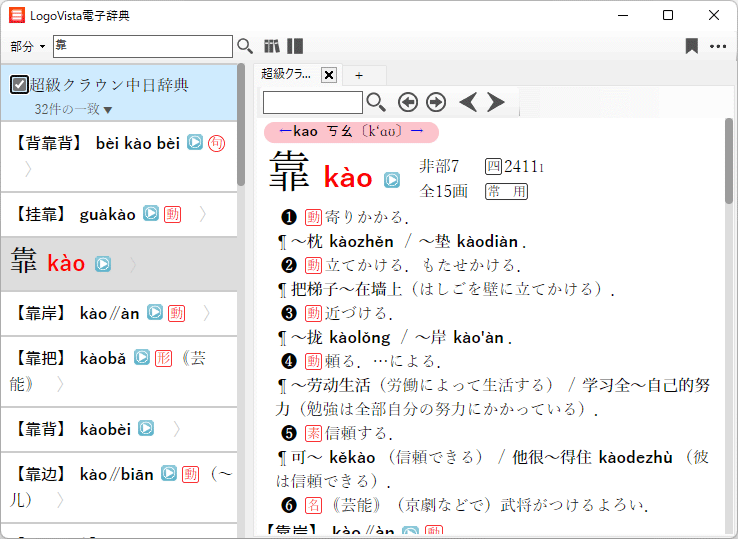
Task: Close the 超級クラ... tab
Action: click(x=329, y=75)
